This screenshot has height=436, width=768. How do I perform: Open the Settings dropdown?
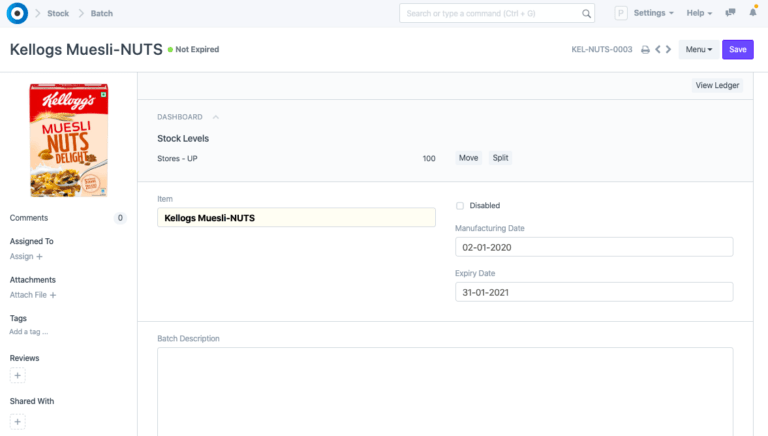pos(653,13)
